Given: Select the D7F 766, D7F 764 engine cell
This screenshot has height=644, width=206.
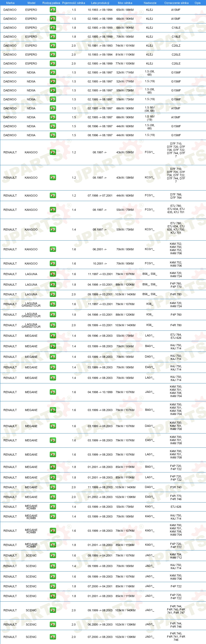Looking at the screenshot, I should click(176, 196).
